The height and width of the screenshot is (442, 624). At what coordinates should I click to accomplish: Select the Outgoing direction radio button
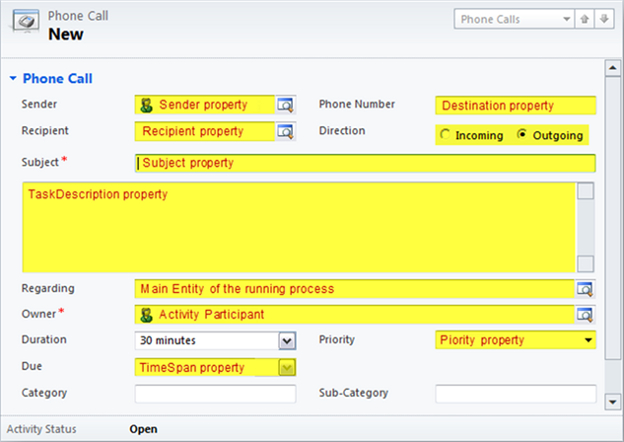[x=521, y=136]
